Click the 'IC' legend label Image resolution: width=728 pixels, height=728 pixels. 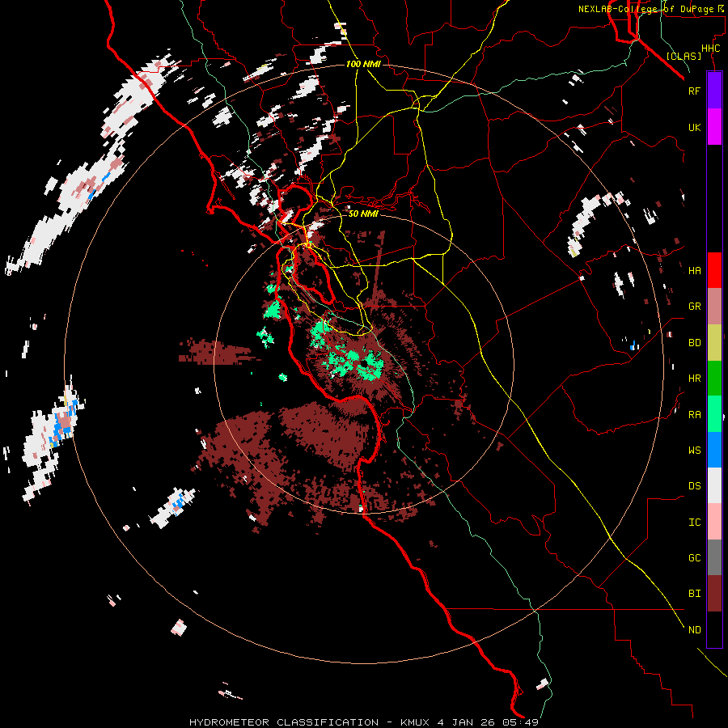pyautogui.click(x=694, y=523)
